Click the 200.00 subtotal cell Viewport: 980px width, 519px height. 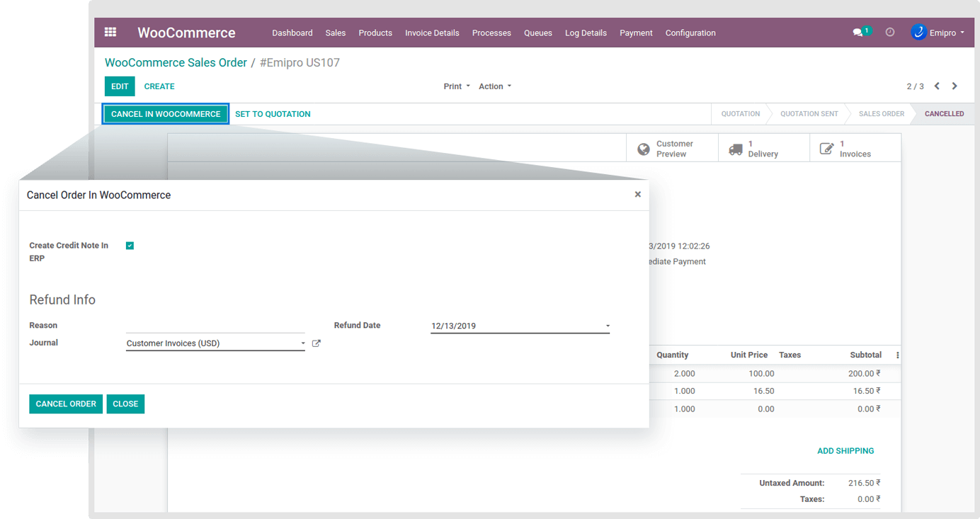[x=864, y=373]
